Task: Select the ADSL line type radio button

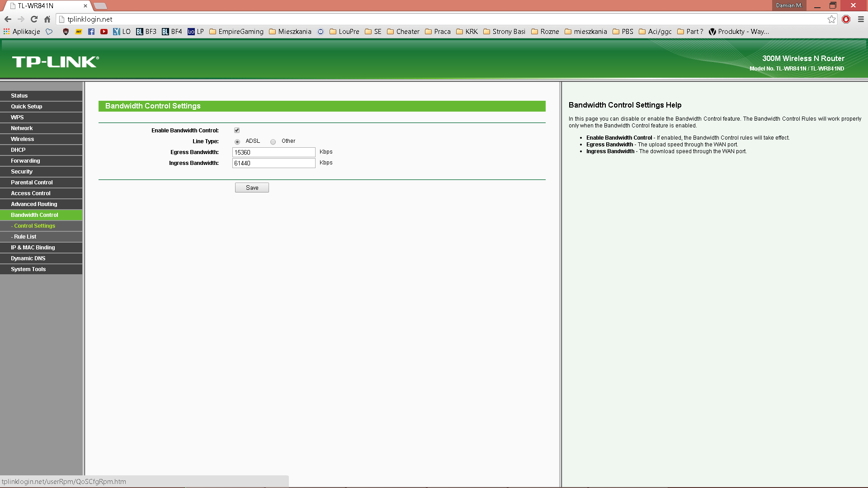Action: pyautogui.click(x=237, y=142)
